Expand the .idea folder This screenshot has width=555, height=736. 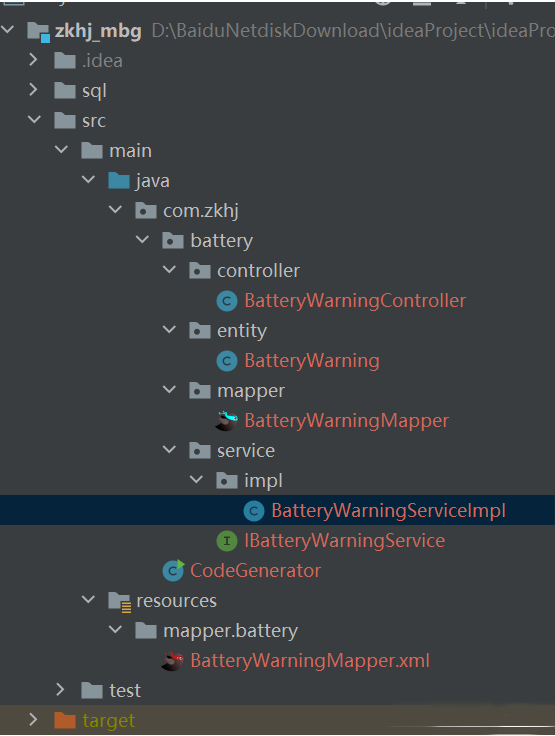(33, 60)
